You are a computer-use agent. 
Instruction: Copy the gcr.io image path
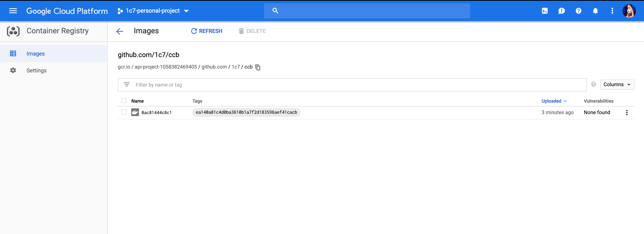coord(258,67)
